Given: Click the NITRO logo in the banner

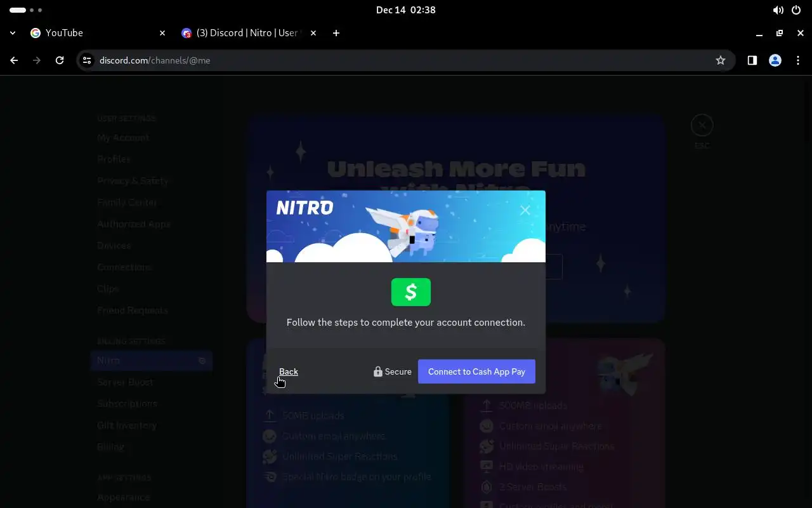Looking at the screenshot, I should pyautogui.click(x=304, y=208).
